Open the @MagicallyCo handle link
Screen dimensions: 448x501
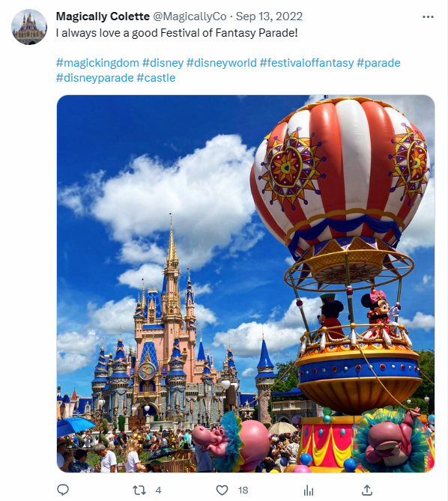coord(190,16)
